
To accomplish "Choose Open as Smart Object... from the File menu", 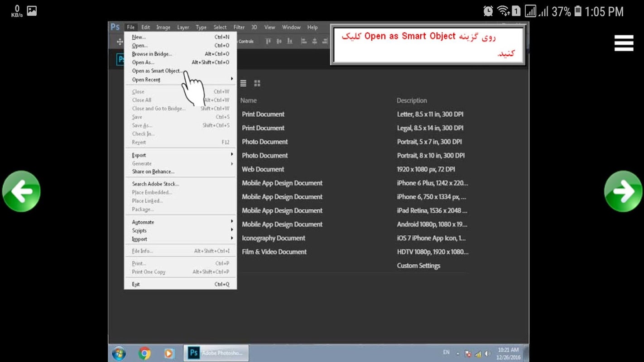I will coord(180,71).
